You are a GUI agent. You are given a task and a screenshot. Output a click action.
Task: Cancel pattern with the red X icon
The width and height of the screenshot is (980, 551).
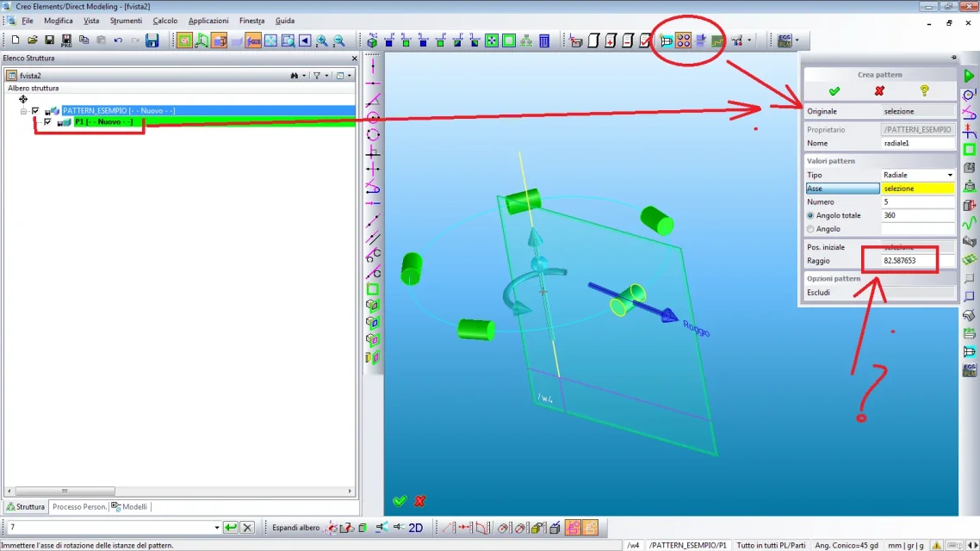click(879, 90)
